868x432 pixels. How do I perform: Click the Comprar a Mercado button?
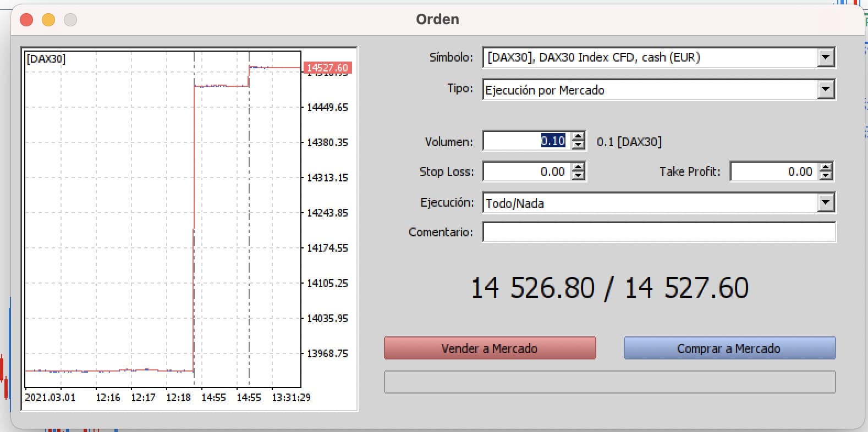click(729, 348)
